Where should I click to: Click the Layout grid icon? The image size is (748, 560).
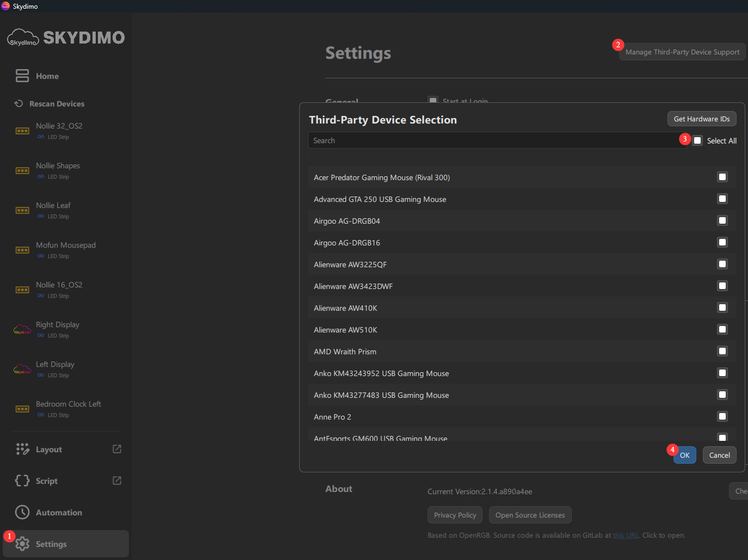point(22,449)
